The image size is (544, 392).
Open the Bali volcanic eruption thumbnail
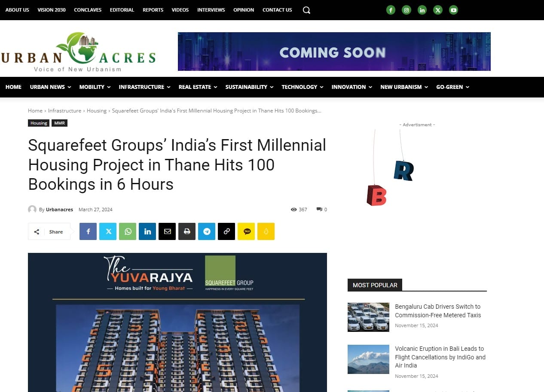[368, 359]
